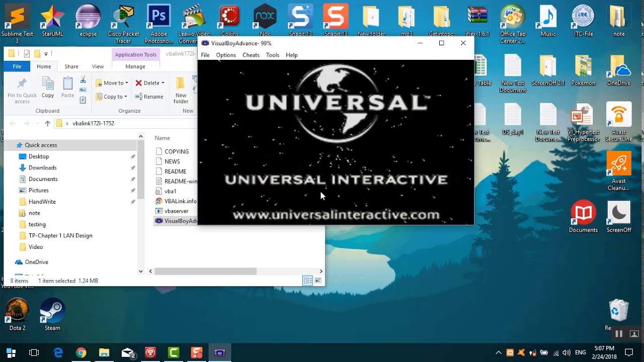Click the Rename button in ribbon

tap(149, 97)
